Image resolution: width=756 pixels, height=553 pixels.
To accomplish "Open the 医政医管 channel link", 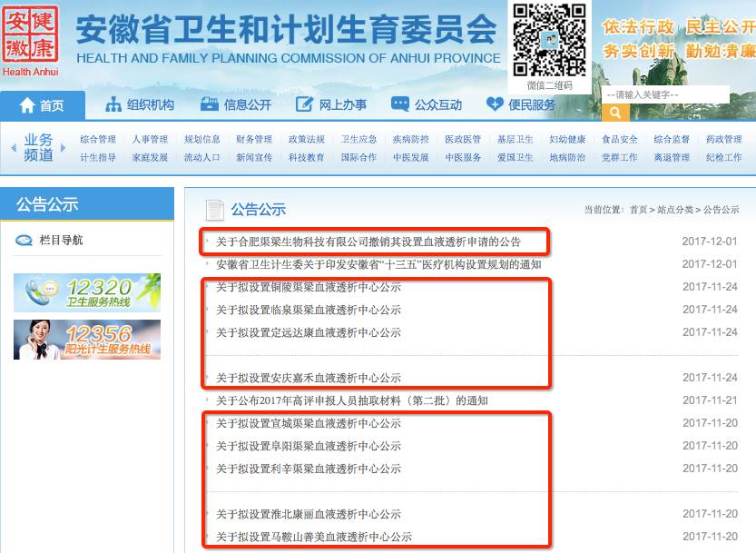I will point(463,140).
